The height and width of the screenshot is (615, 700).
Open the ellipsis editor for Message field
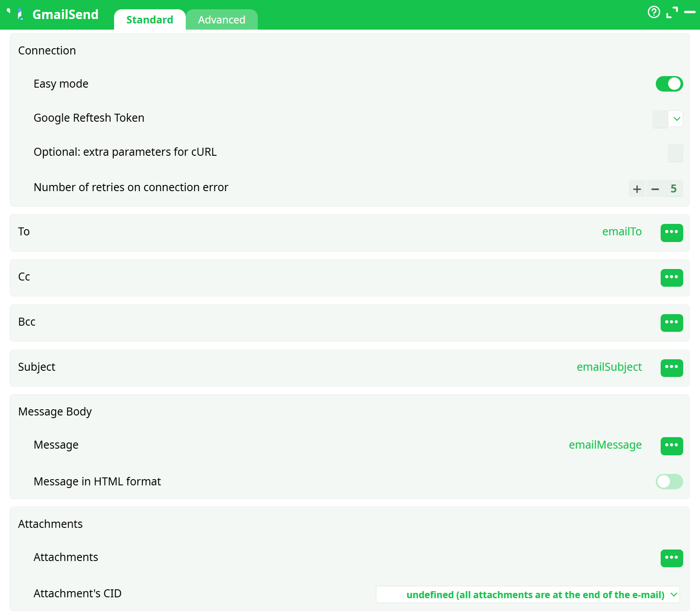pos(671,446)
